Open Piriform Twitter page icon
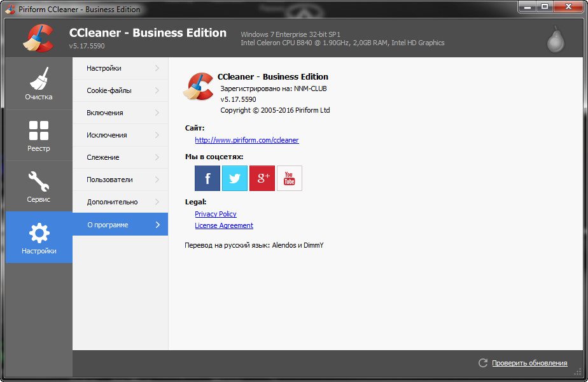Screen dimensions: 588x382 click(x=235, y=178)
